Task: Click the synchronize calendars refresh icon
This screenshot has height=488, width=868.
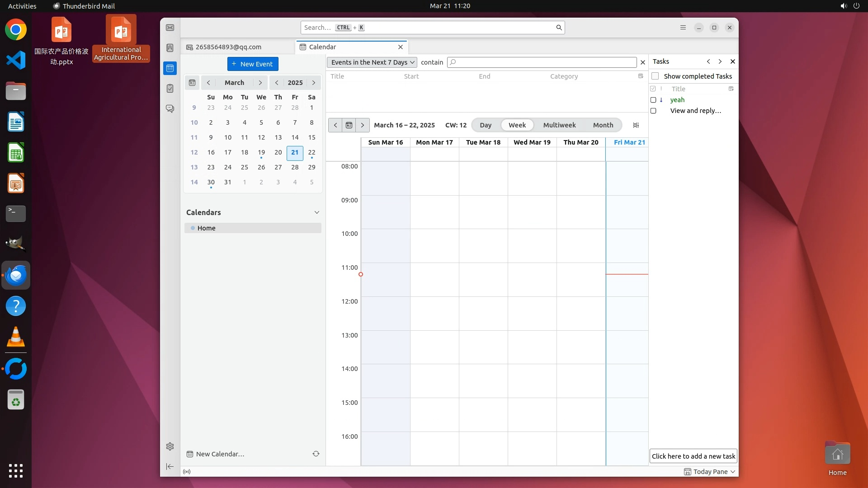Action: (316, 454)
